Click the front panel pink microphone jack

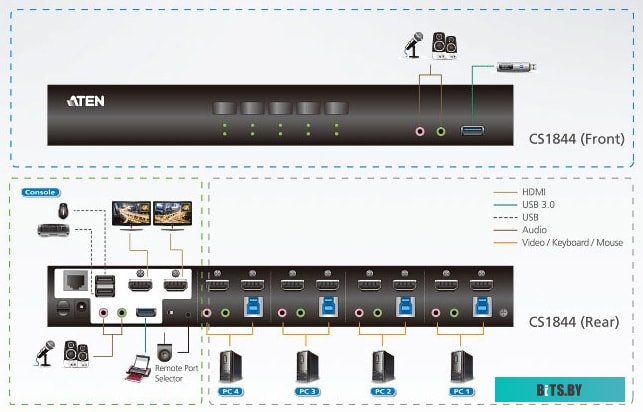(x=420, y=132)
